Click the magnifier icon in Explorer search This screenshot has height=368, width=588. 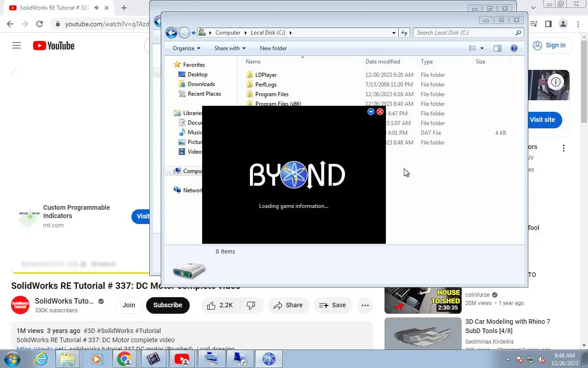click(518, 33)
